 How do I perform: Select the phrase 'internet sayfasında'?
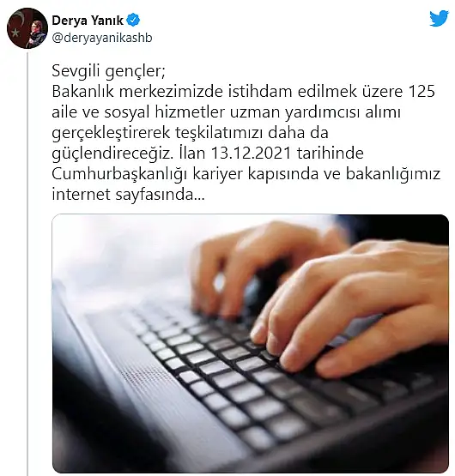coord(123,195)
